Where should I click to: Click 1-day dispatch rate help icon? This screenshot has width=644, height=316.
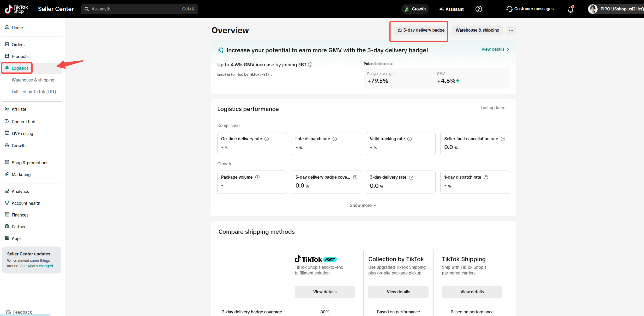[486, 177]
